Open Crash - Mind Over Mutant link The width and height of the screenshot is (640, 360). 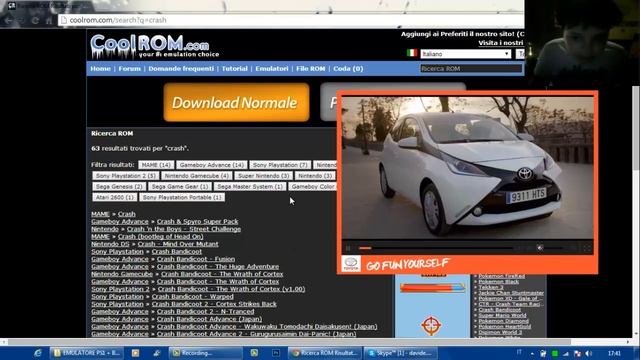point(178,244)
